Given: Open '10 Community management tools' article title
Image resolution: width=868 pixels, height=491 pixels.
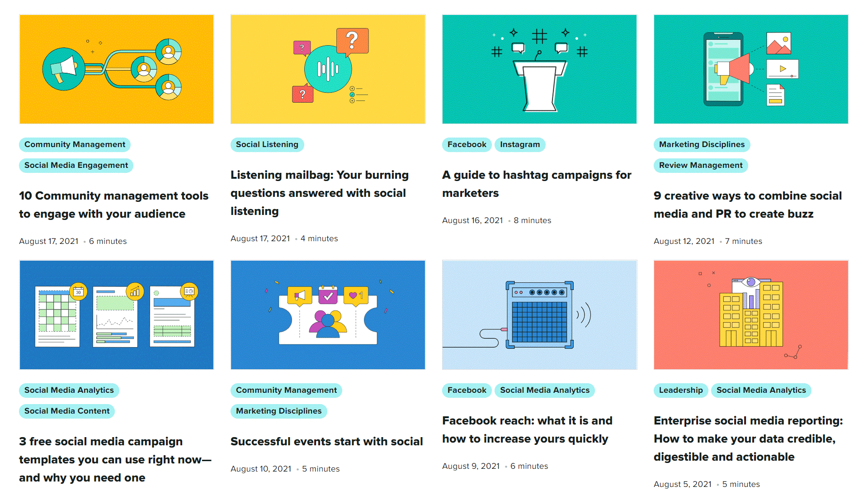Looking at the screenshot, I should click(x=113, y=205).
